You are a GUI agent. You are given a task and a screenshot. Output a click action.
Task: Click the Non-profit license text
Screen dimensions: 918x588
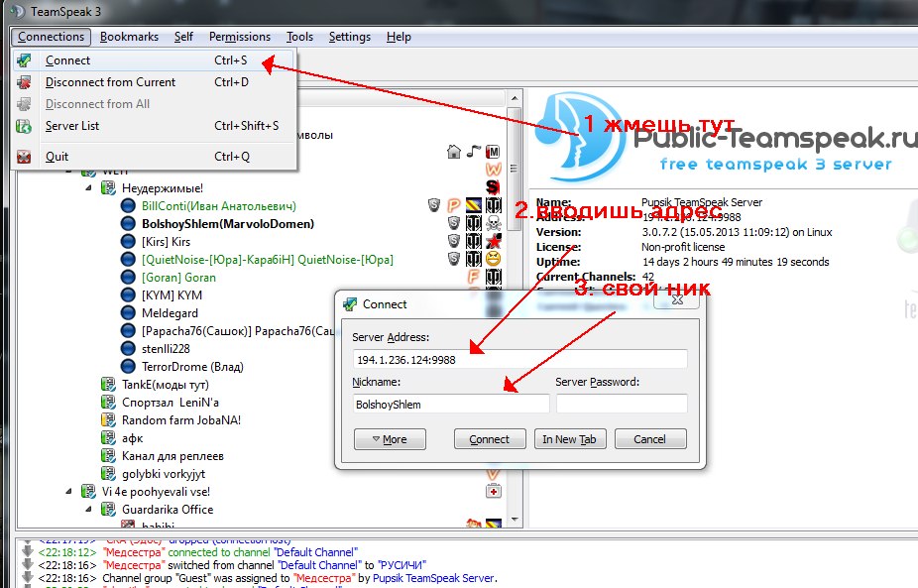[683, 247]
